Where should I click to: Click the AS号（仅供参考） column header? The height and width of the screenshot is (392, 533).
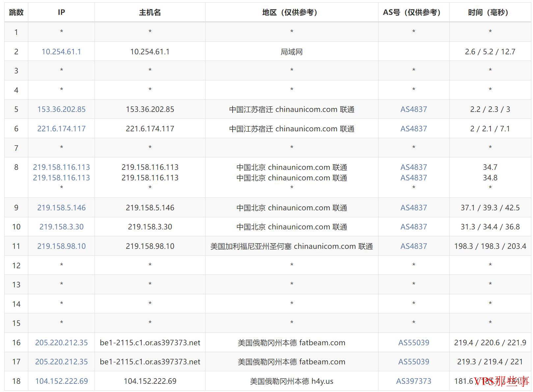pyautogui.click(x=413, y=13)
